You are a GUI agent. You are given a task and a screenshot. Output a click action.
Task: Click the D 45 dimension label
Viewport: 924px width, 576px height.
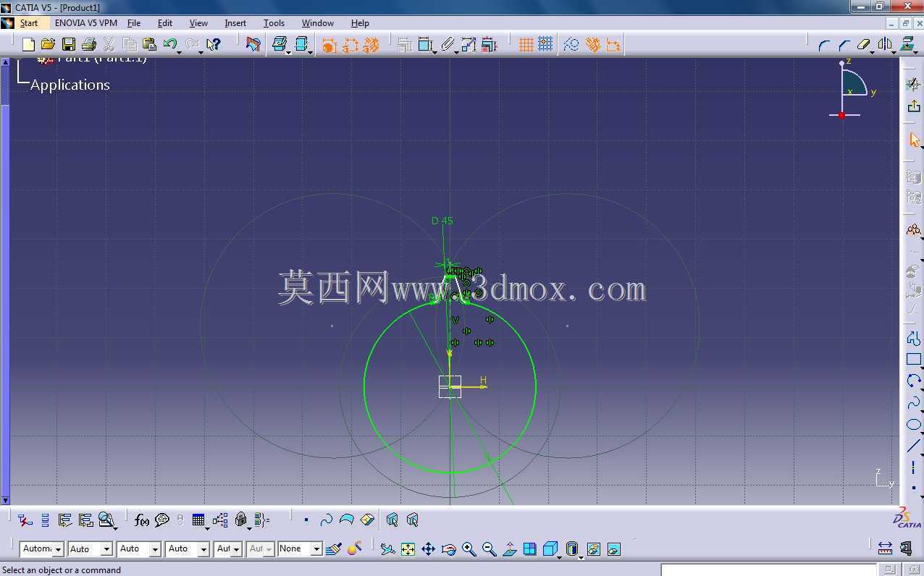click(x=442, y=221)
